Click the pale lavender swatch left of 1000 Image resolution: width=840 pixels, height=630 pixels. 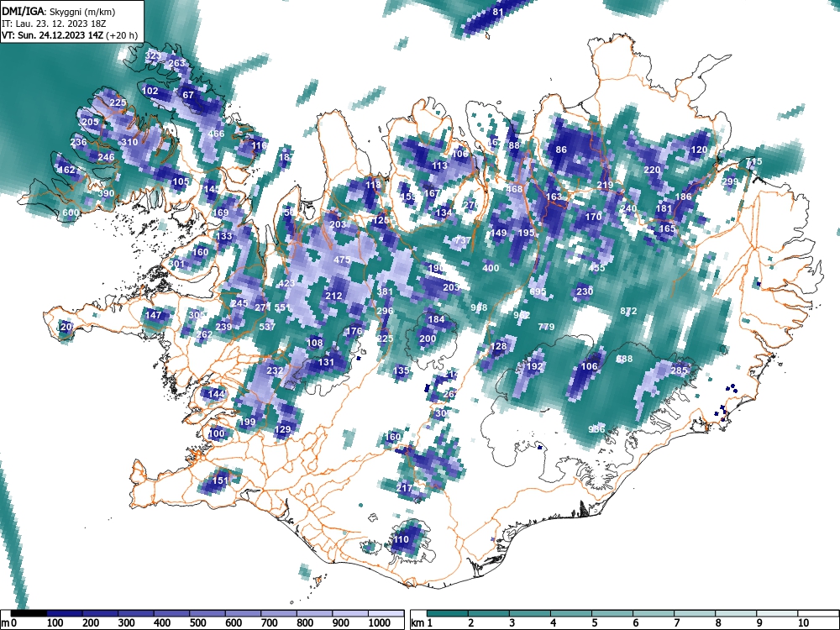tap(350, 613)
